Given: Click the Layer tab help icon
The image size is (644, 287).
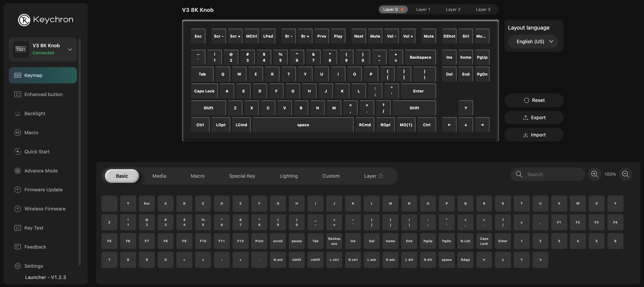Looking at the screenshot, I should [380, 176].
